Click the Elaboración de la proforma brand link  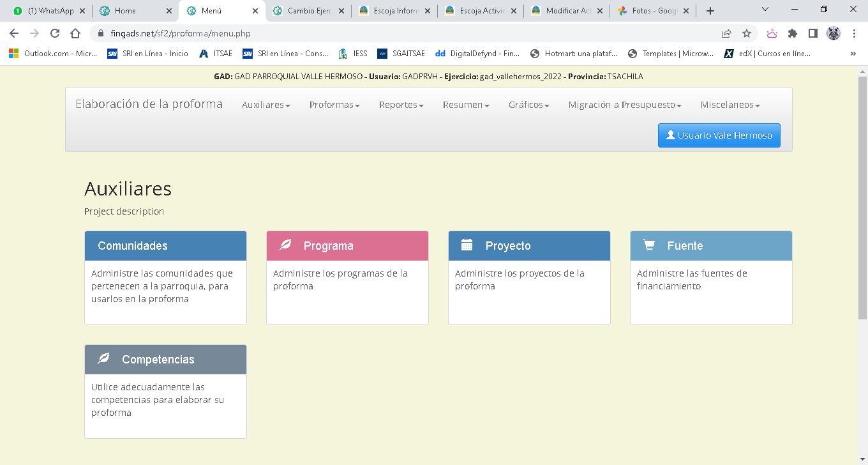click(x=149, y=104)
